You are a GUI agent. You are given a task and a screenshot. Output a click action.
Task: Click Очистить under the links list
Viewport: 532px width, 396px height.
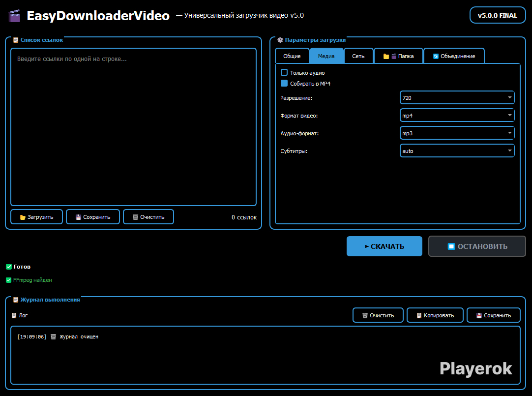pyautogui.click(x=148, y=217)
